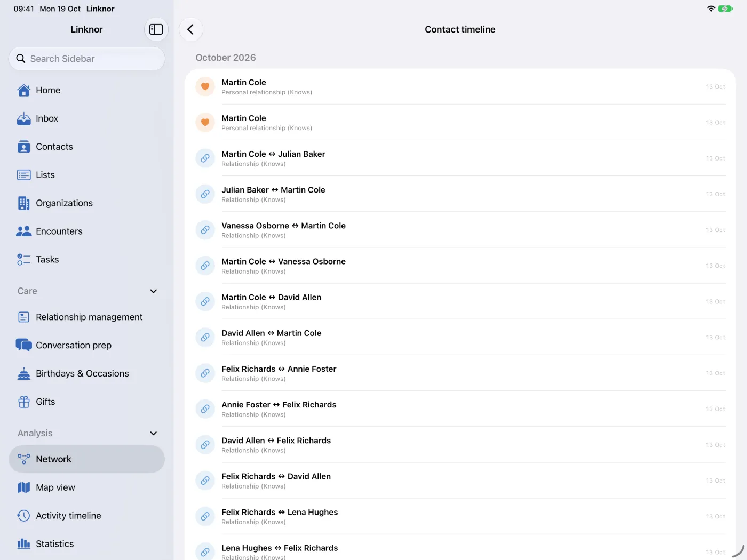This screenshot has width=747, height=560.
Task: Open the Martin Cole ↔ David Allen entry
Action: [x=460, y=301]
